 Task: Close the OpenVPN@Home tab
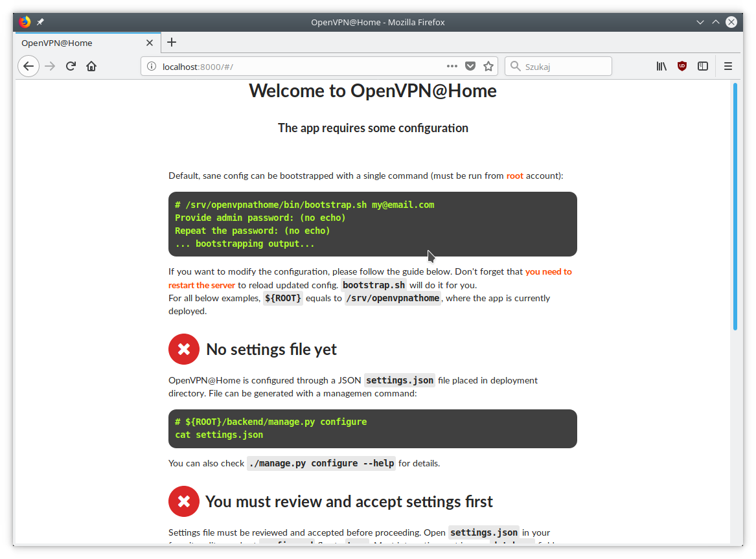(150, 43)
